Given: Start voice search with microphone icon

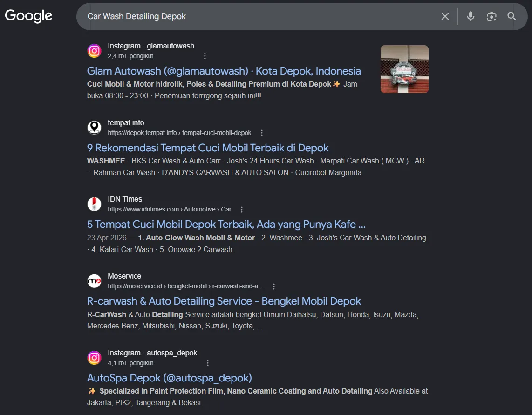Looking at the screenshot, I should pos(470,16).
